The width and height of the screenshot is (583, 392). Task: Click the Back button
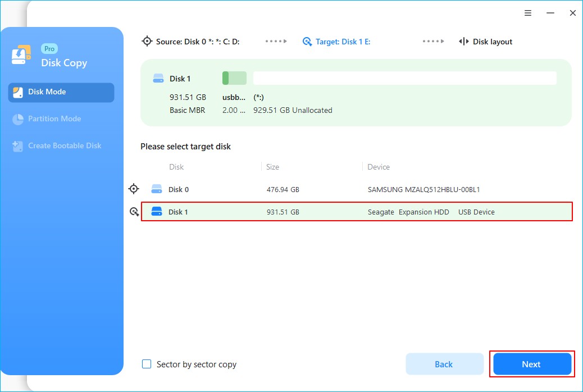(444, 364)
